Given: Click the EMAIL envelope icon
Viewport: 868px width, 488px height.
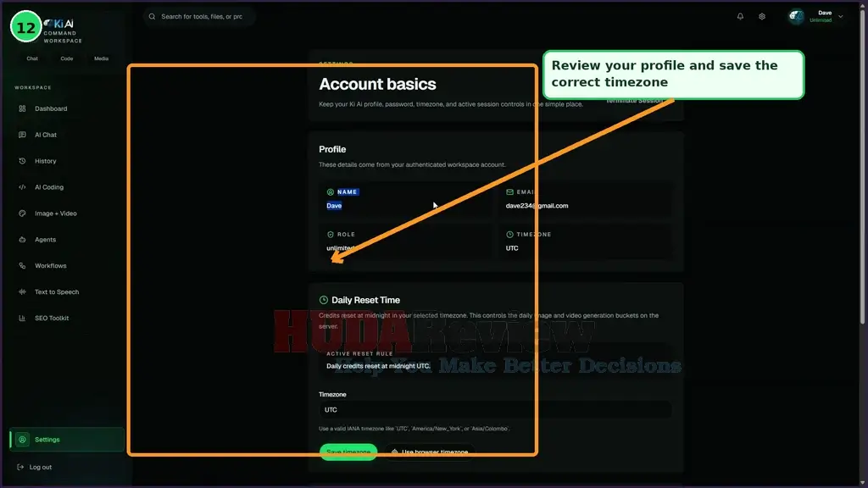Looking at the screenshot, I should pos(509,192).
